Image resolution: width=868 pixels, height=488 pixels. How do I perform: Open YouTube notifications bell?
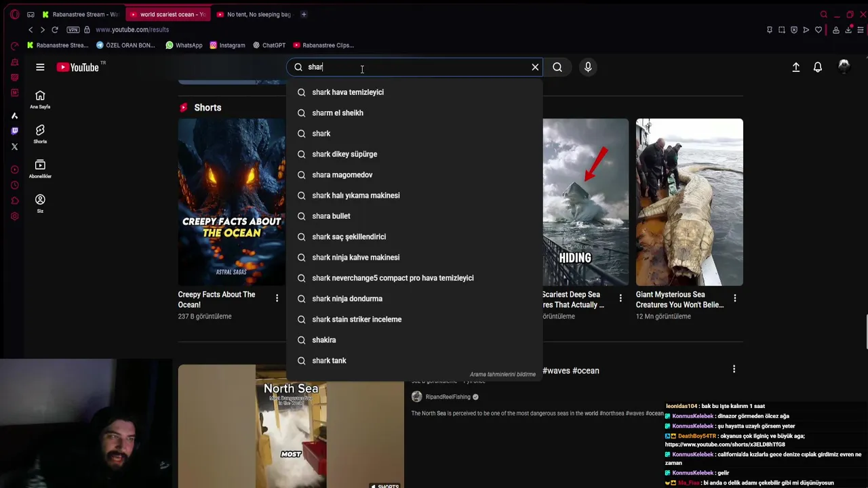(x=818, y=67)
